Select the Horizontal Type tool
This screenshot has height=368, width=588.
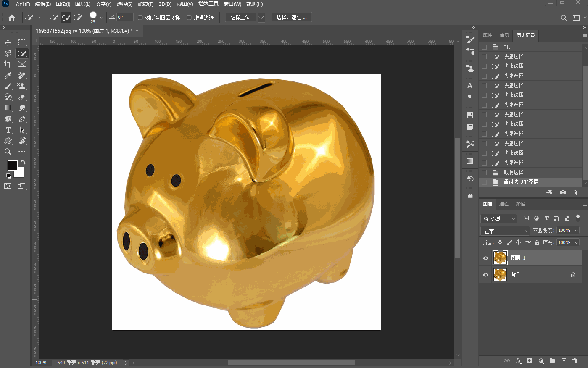click(x=8, y=130)
